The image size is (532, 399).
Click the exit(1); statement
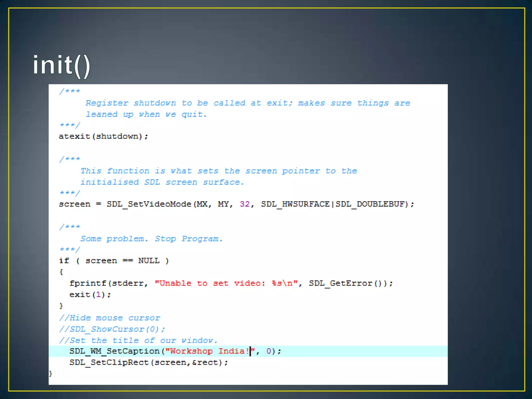(x=90, y=295)
